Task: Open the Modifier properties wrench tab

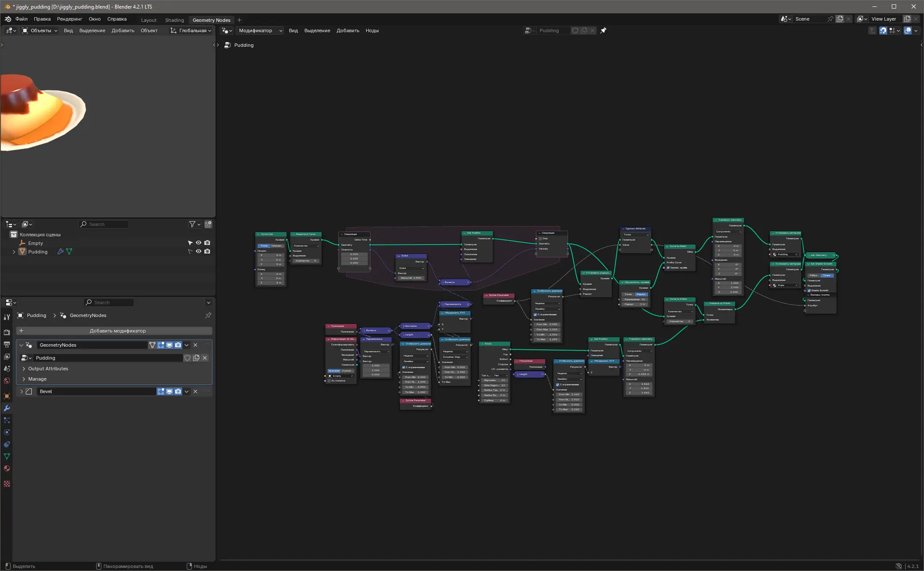Action: tap(7, 408)
